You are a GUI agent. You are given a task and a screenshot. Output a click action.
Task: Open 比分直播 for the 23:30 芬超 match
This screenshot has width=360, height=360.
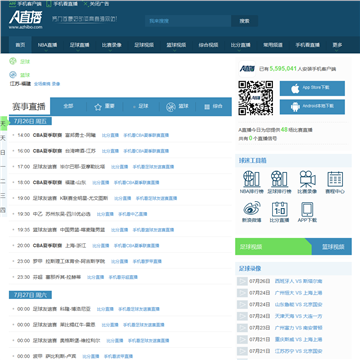point(96,277)
